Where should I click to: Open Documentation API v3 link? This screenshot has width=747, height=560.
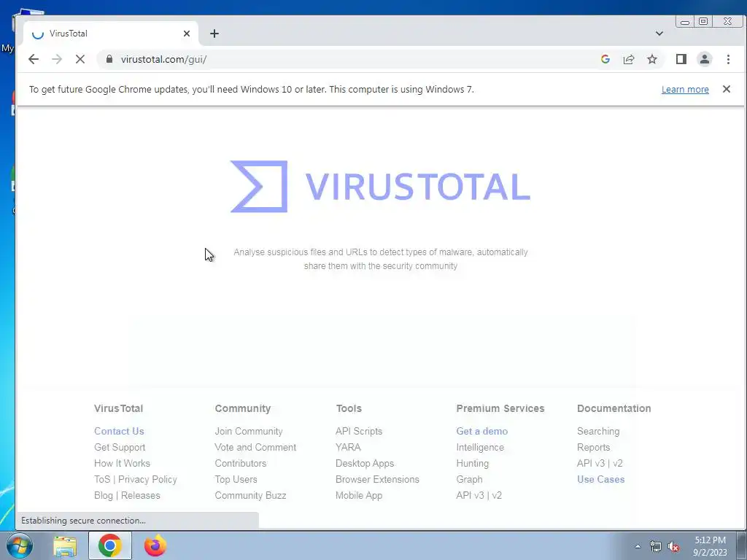(x=591, y=463)
